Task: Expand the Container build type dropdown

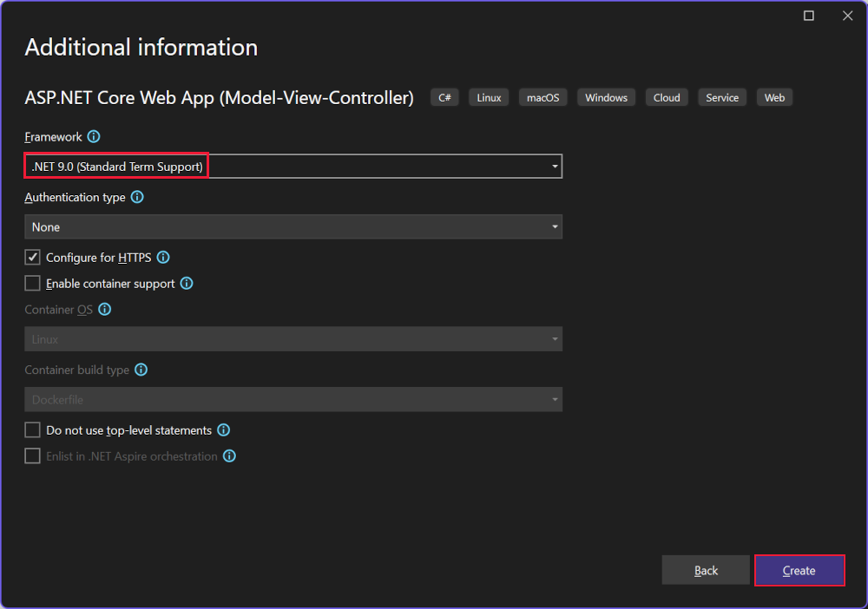Action: [x=555, y=399]
